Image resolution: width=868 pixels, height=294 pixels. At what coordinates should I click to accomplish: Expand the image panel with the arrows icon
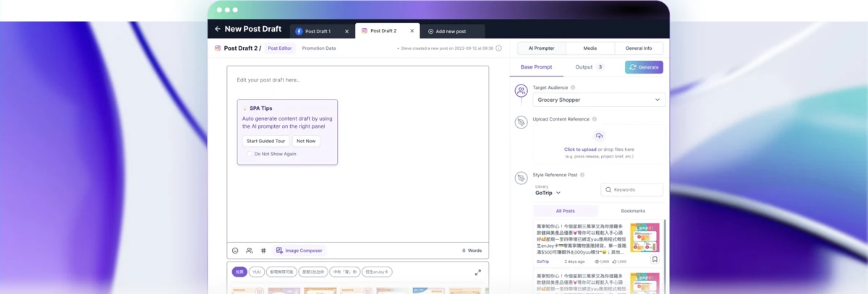[477, 272]
